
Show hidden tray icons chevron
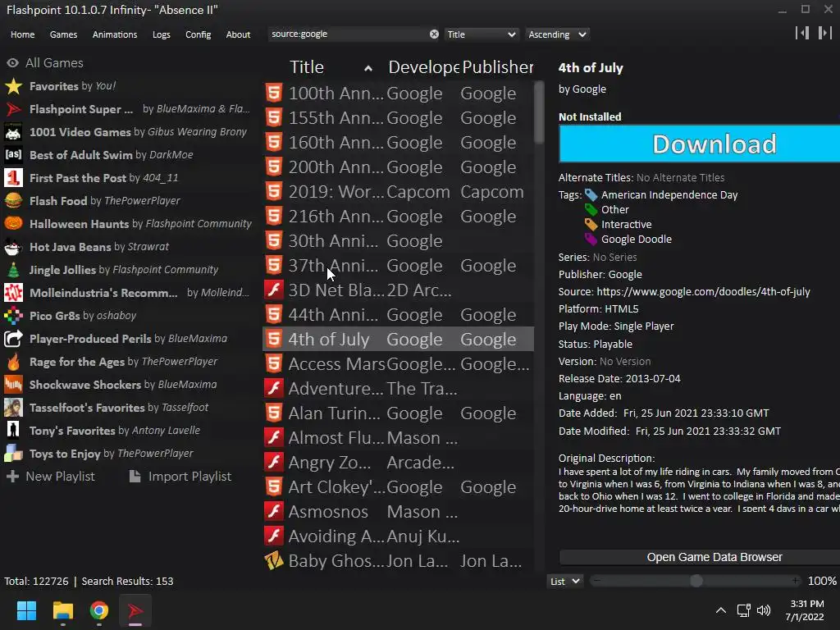tap(721, 610)
